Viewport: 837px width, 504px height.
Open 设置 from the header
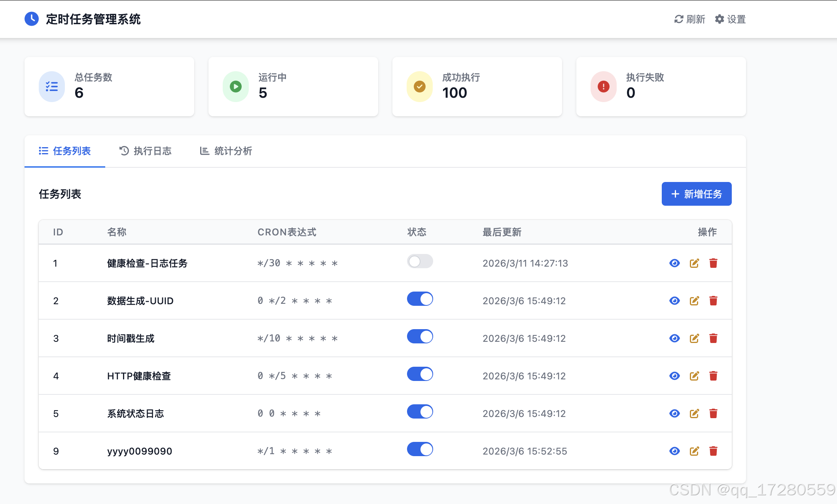tap(730, 19)
